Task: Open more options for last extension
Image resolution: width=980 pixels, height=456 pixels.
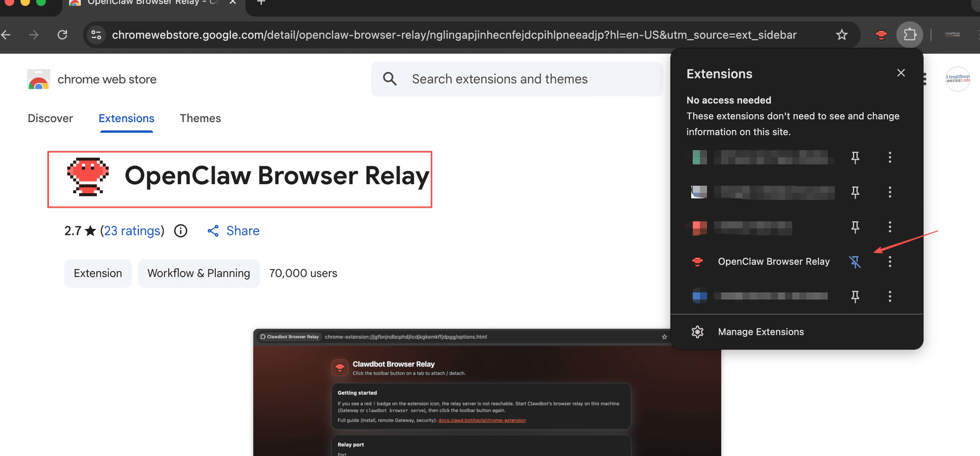Action: [x=890, y=296]
